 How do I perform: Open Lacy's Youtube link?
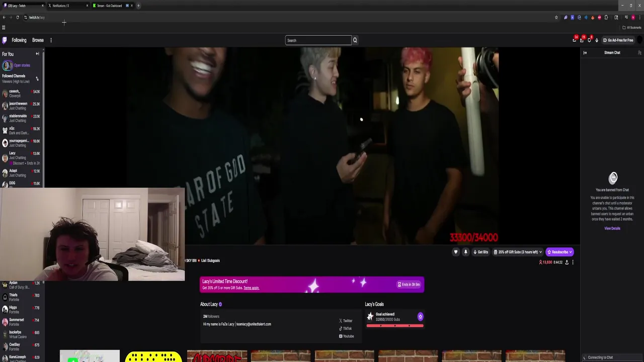click(x=346, y=336)
